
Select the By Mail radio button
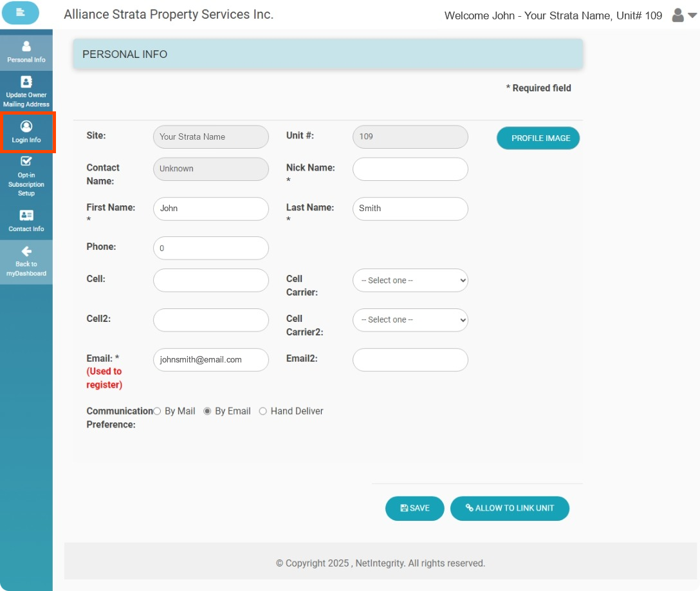(x=157, y=411)
